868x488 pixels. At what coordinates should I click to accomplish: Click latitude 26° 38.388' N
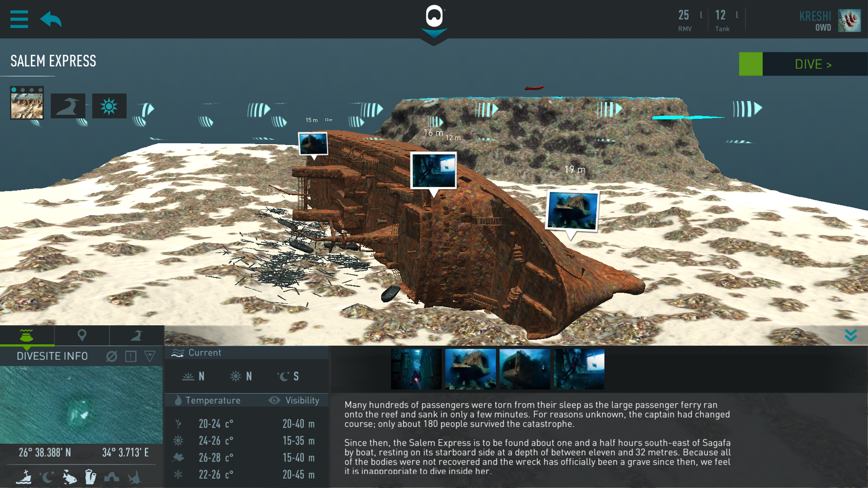[45, 453]
